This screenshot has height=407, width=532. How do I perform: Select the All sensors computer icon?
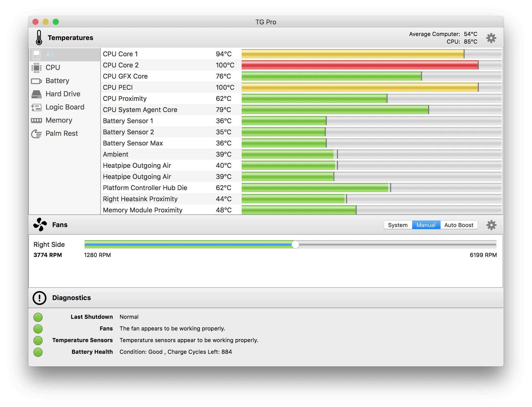[x=36, y=54]
